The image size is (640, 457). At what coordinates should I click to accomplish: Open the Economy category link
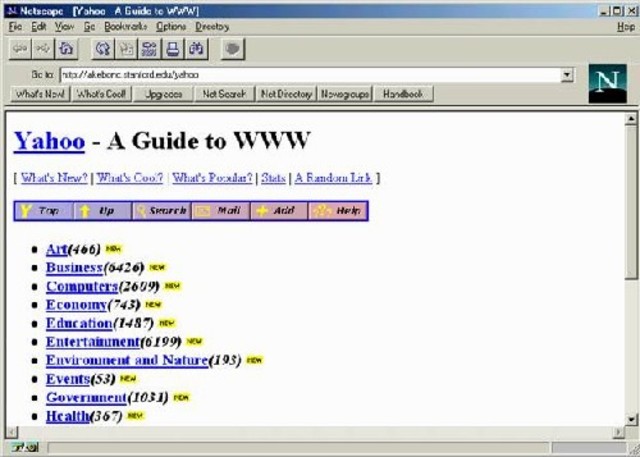coord(76,305)
